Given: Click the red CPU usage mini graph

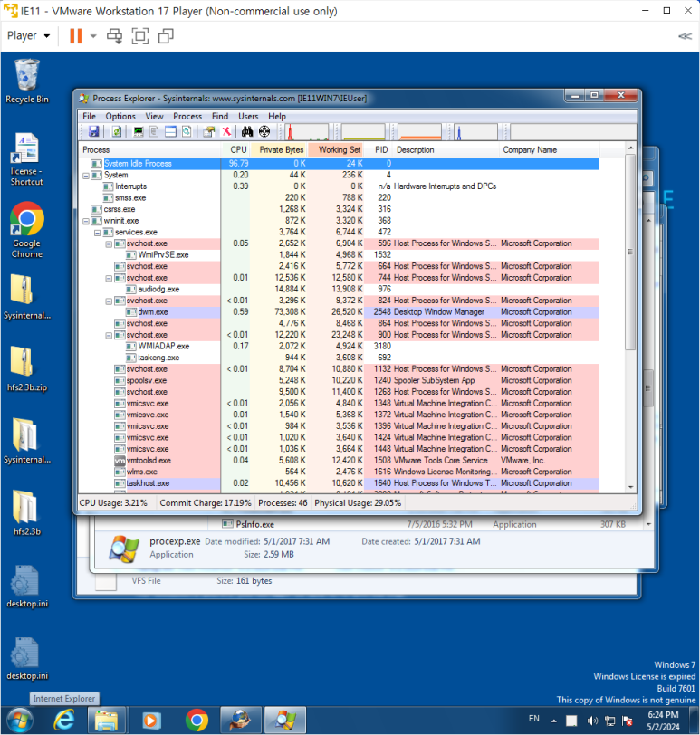Looking at the screenshot, I should click(x=307, y=132).
